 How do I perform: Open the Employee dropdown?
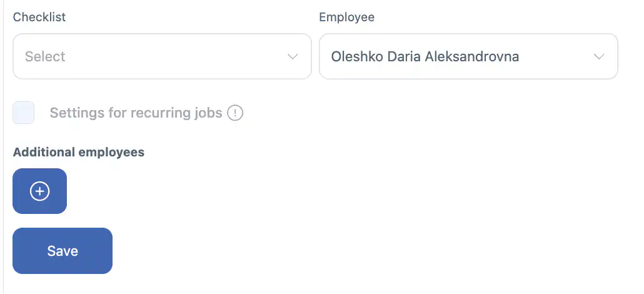(x=468, y=56)
